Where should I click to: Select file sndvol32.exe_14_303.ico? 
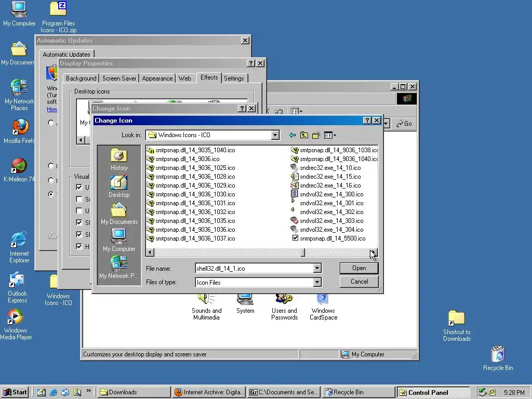[327, 220]
